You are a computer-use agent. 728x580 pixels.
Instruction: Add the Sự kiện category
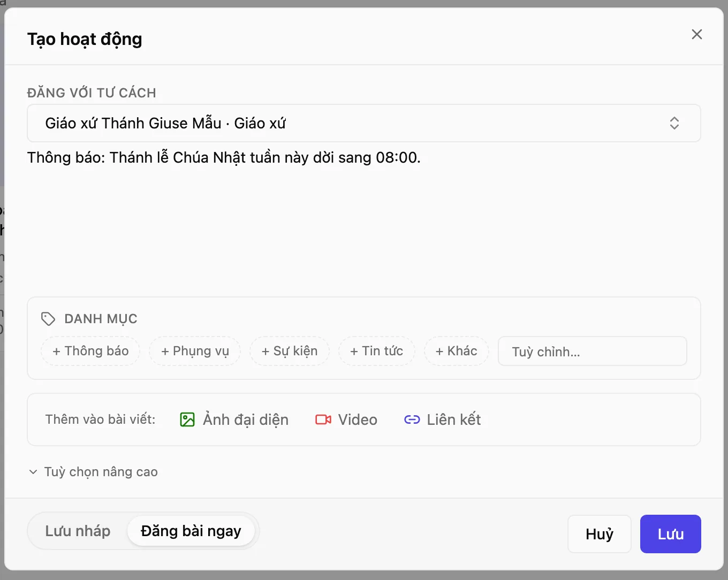click(289, 351)
